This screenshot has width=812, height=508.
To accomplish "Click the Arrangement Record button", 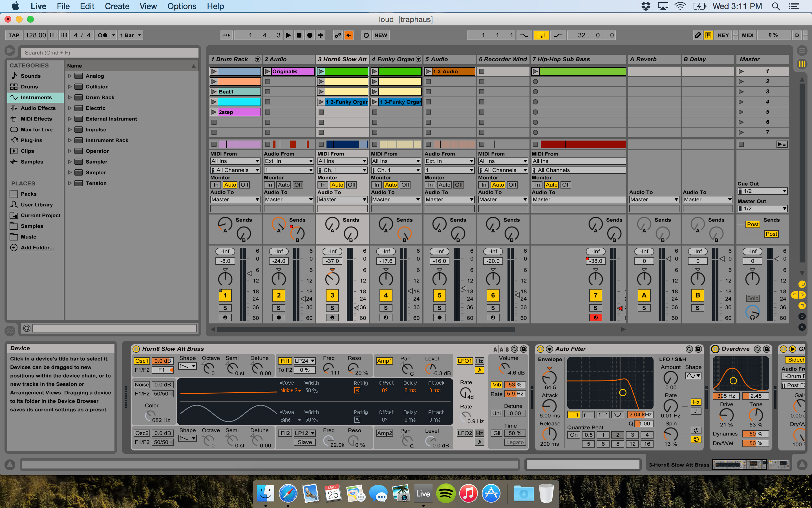I will coord(310,35).
